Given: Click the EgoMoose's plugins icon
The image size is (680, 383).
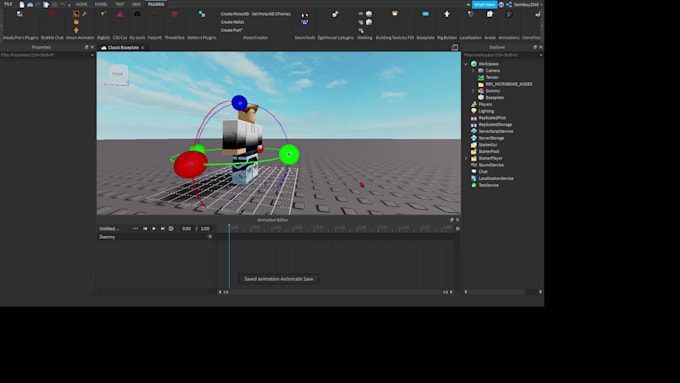Looking at the screenshot, I should (335, 14).
